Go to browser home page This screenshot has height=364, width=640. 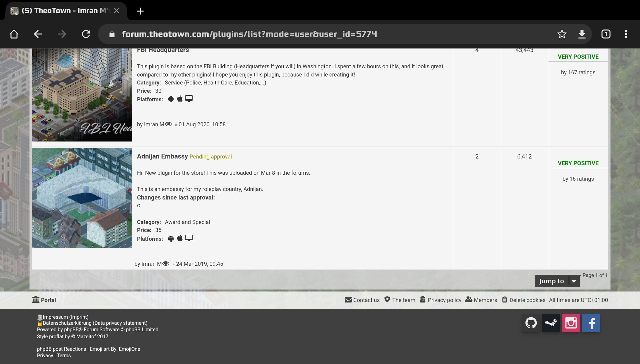[x=14, y=34]
